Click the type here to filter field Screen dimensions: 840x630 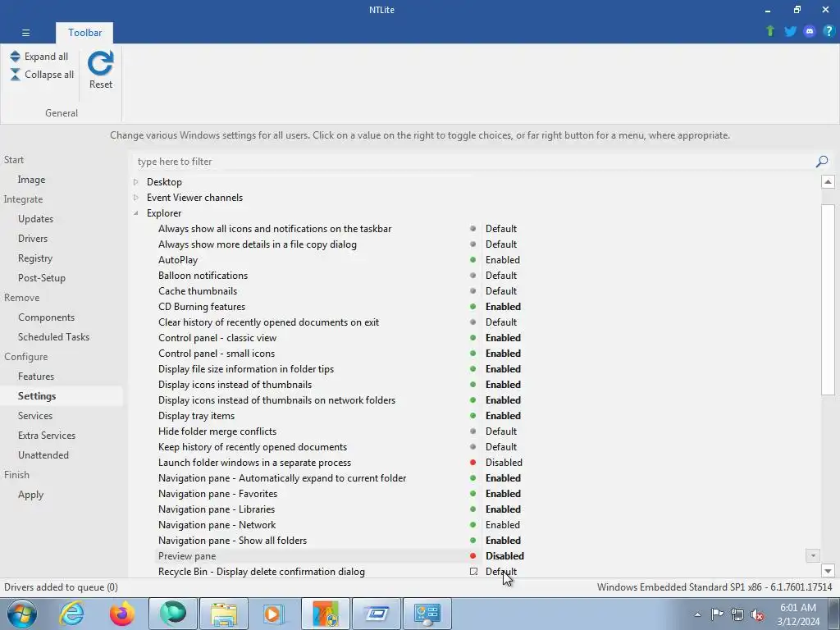point(472,162)
